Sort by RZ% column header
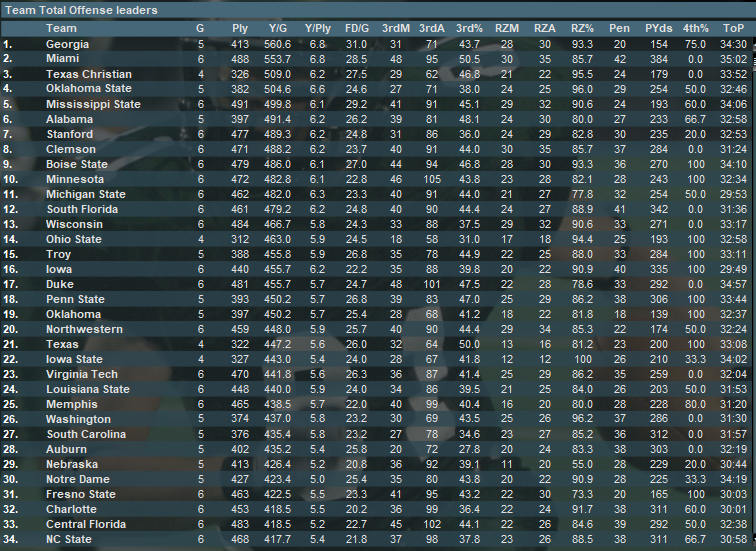This screenshot has height=551, width=756. coord(582,28)
